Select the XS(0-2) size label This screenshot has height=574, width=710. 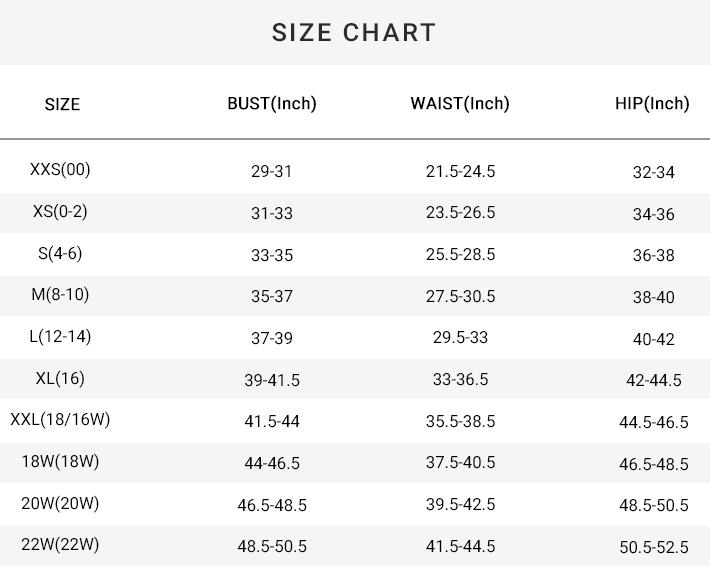coord(60,212)
